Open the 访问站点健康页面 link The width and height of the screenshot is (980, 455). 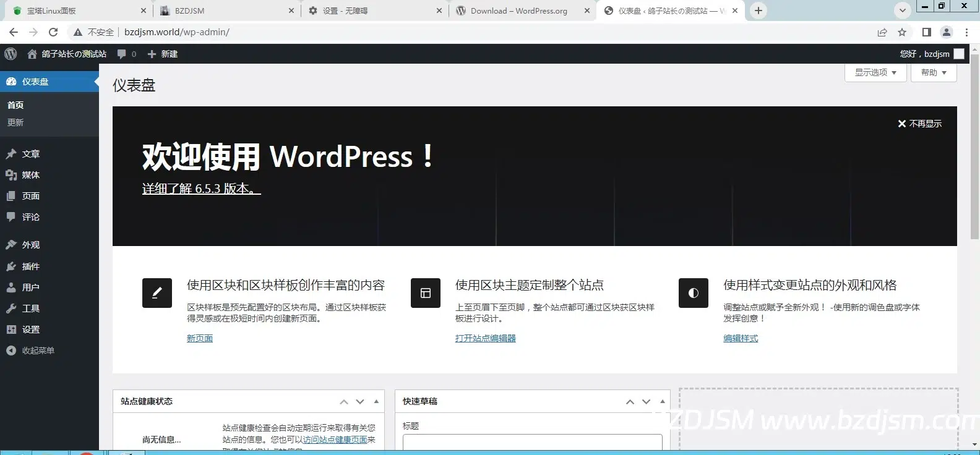[335, 440]
